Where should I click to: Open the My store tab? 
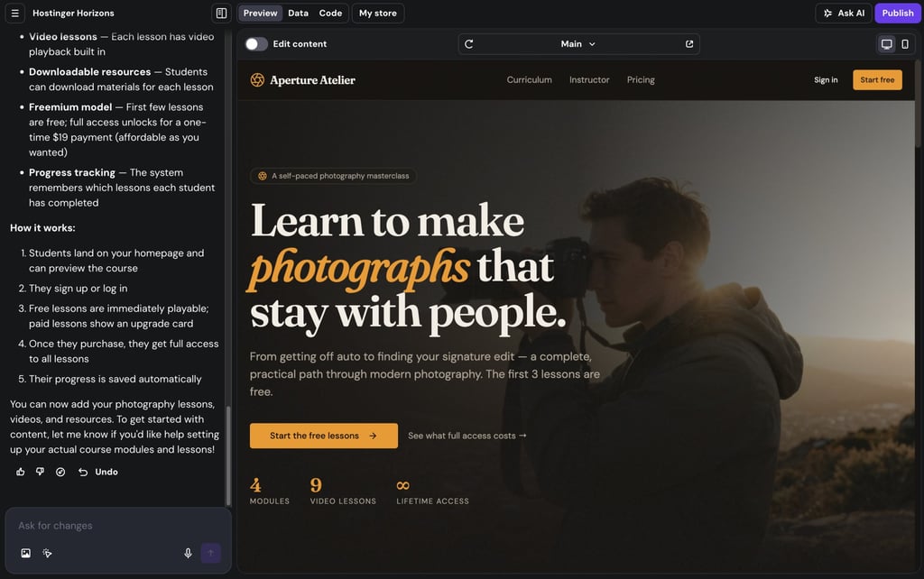click(378, 13)
